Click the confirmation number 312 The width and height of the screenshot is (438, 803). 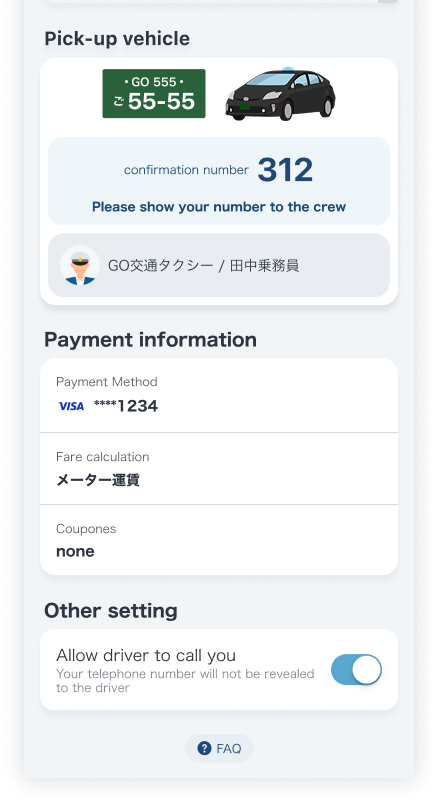(285, 170)
